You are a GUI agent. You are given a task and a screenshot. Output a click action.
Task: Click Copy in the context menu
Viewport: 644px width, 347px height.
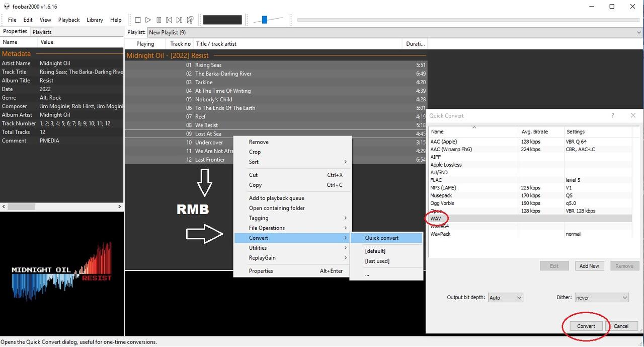coord(292,185)
